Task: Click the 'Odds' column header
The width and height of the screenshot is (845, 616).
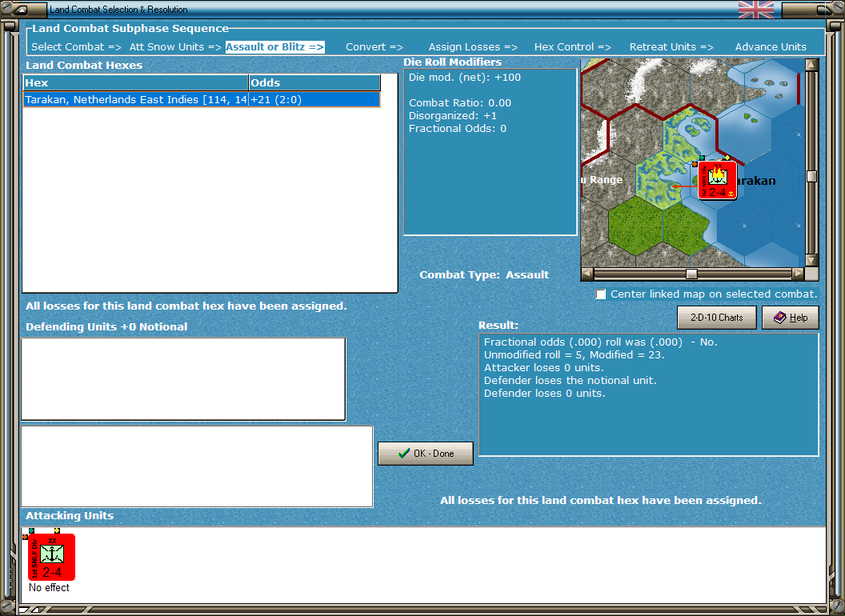Action: coord(314,82)
